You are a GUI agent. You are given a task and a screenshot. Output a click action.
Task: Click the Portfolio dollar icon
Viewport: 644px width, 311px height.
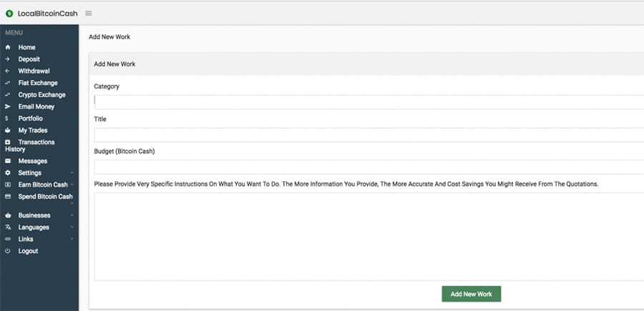point(8,118)
